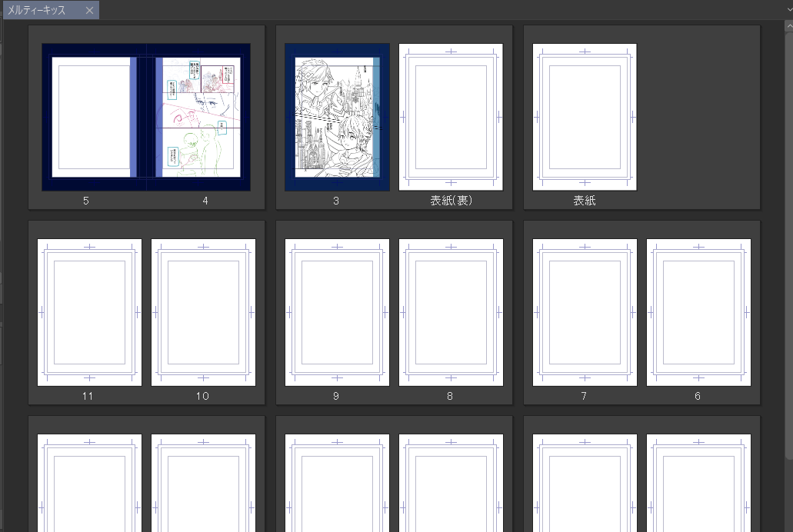Image resolution: width=793 pixels, height=532 pixels.
Task: Select page 3 line art thumbnail
Action: [x=337, y=117]
